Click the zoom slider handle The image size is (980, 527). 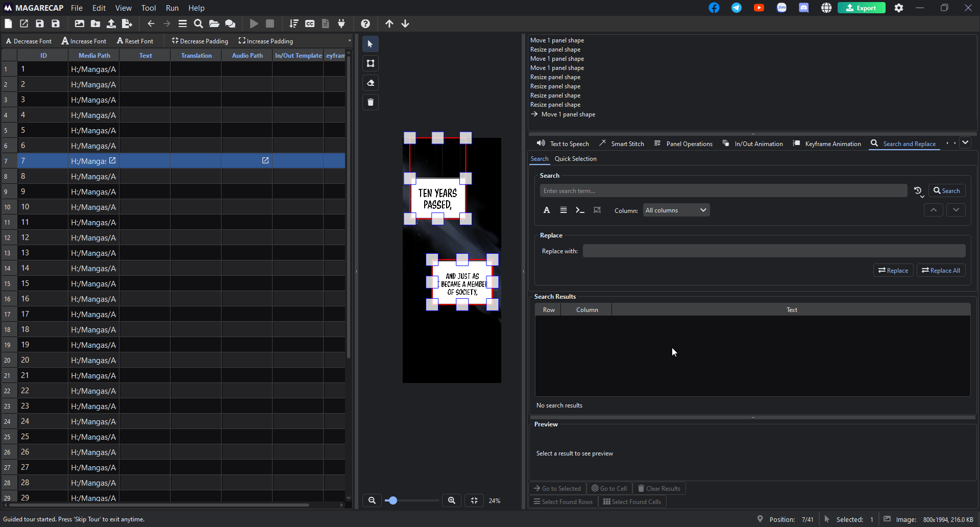393,500
